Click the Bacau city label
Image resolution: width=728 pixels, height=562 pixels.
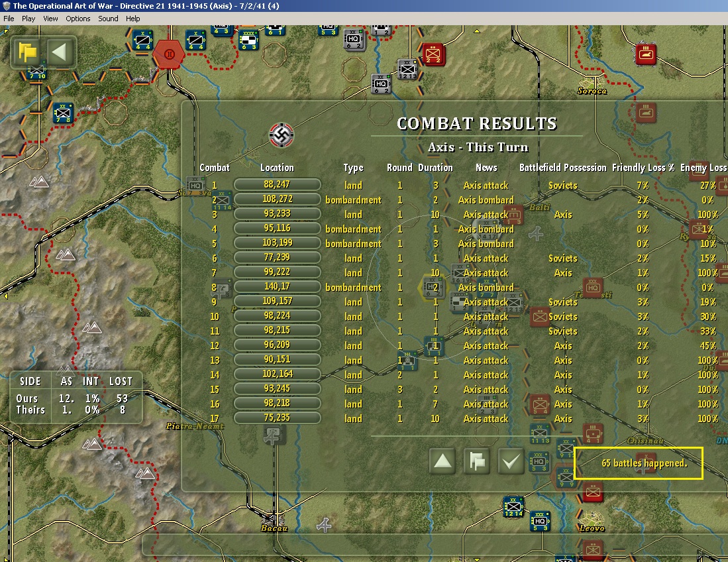coord(274,528)
